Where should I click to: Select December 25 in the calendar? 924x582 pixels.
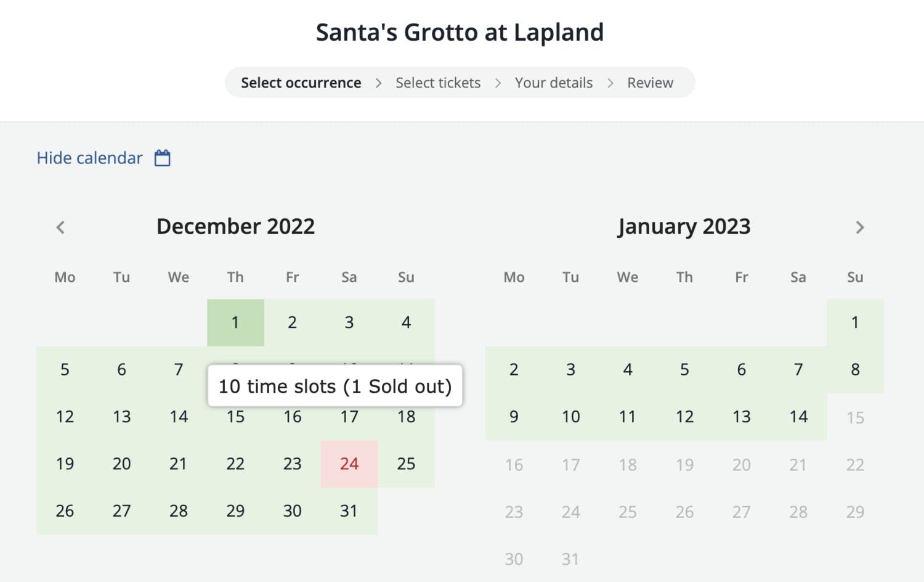(406, 464)
